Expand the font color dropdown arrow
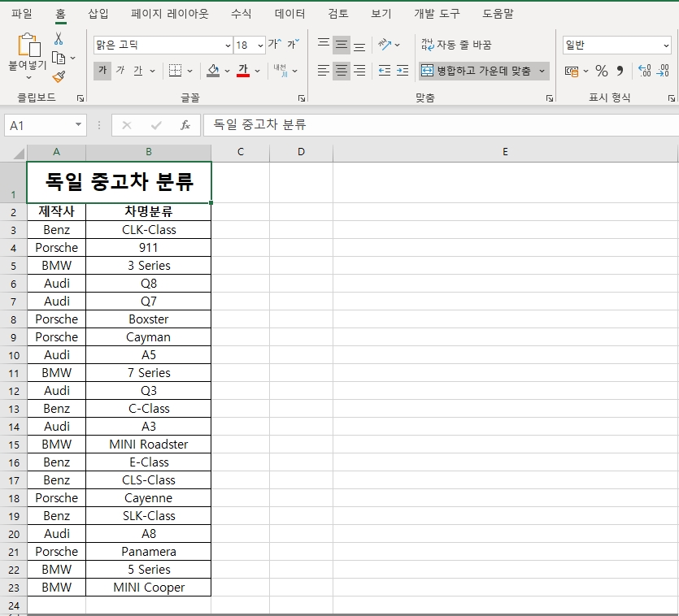 (257, 71)
